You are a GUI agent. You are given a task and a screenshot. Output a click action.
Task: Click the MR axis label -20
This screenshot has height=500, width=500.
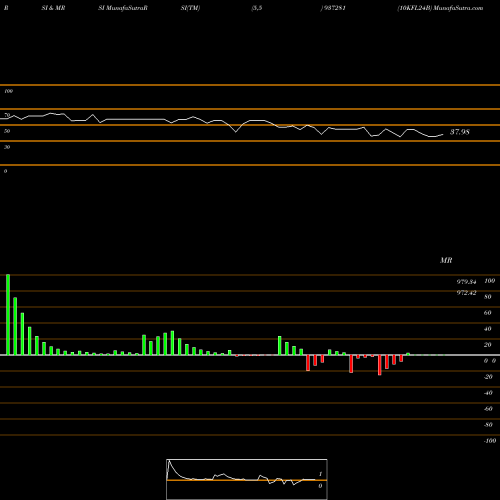pos(488,377)
